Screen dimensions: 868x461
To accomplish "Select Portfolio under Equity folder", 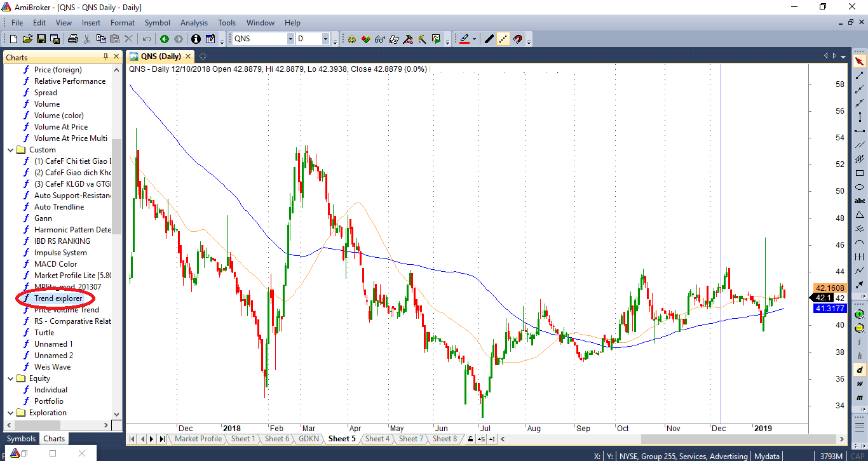I will (49, 401).
